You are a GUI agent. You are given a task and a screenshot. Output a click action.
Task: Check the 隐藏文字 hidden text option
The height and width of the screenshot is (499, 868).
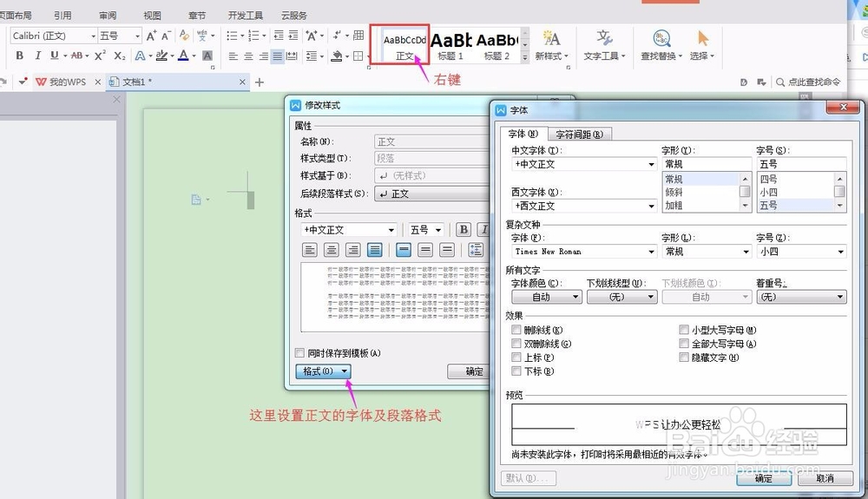(684, 358)
